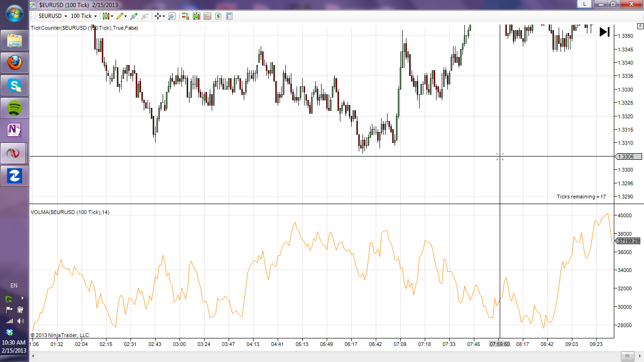
Task: Expand the drawing tools dropdown arrow
Action: tap(126, 16)
